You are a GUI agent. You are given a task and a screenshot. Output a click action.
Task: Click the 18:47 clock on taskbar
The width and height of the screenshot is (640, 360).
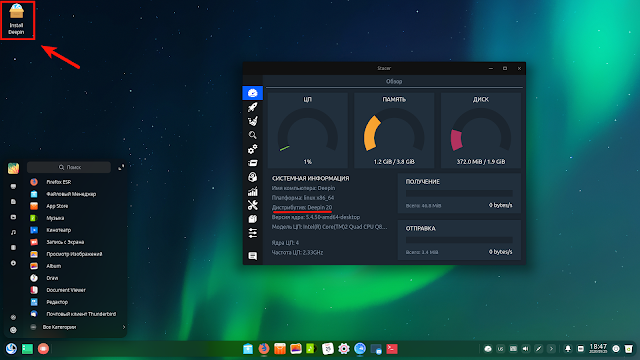point(598,348)
